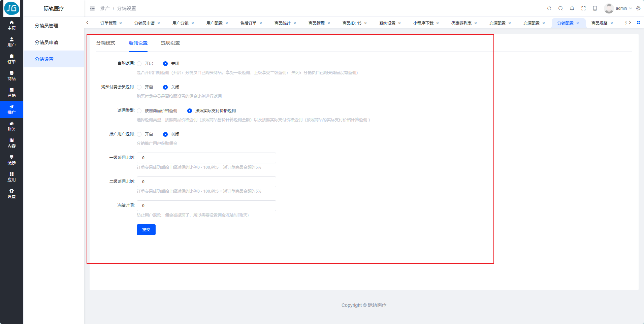Open the 内容 content section in sidebar
The width and height of the screenshot is (644, 324).
pos(11,143)
